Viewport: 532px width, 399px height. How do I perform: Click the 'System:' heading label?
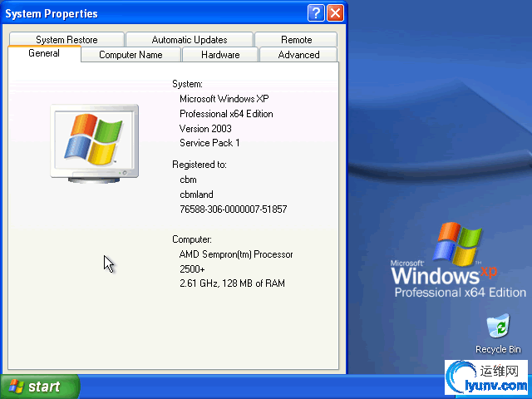187,84
